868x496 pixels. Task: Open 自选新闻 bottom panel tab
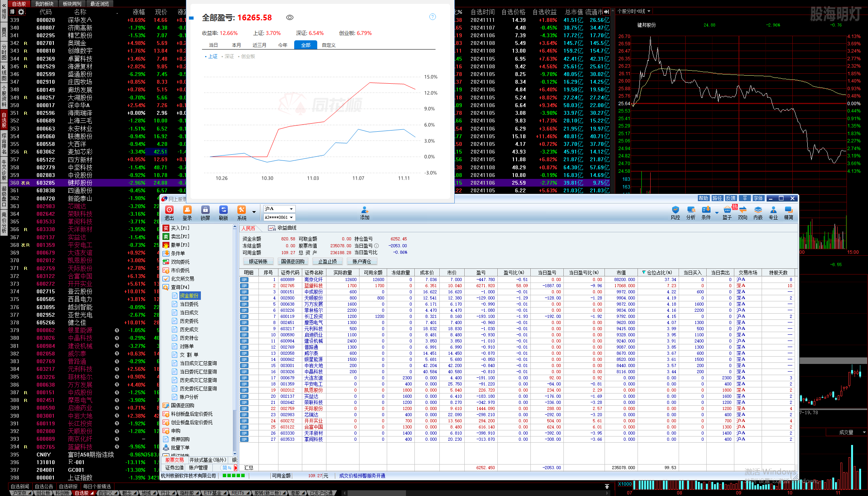click(20, 486)
